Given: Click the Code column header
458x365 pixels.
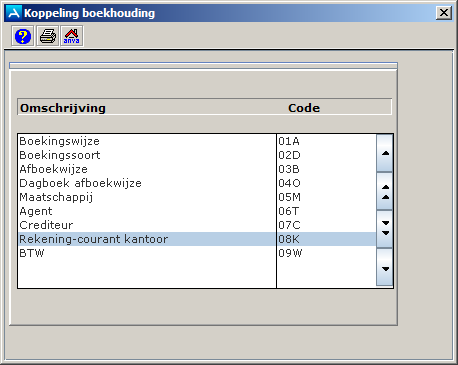Looking at the screenshot, I should pos(304,108).
